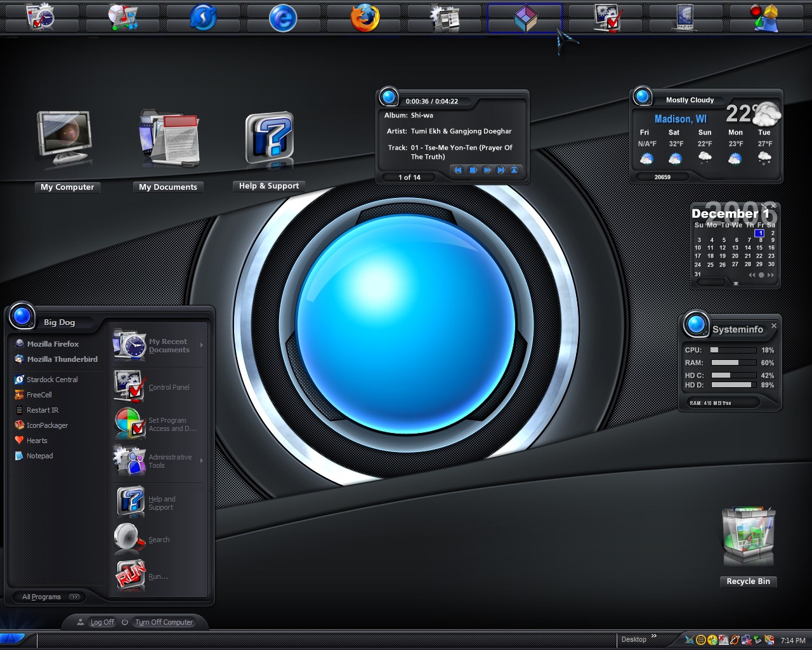Skip to next track in media player
This screenshot has height=650, width=812.
pos(501,170)
